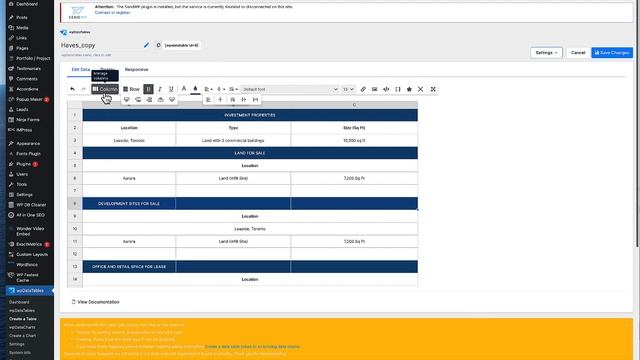Viewport: 640px width, 360px height.
Task: Open the Create a data table linked link
Action: pos(252,347)
